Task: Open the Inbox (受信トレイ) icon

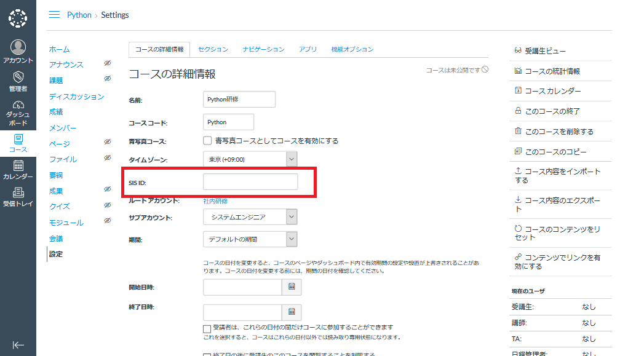Action: [18, 197]
